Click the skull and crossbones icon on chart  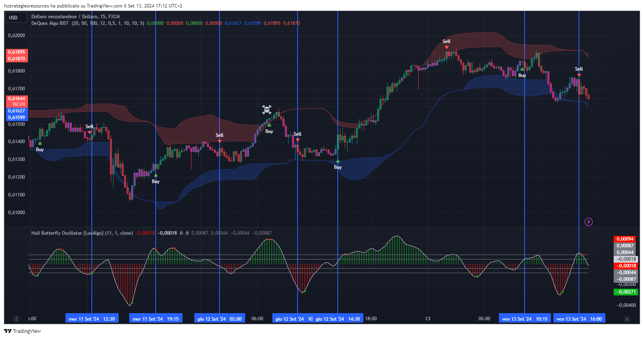267,109
